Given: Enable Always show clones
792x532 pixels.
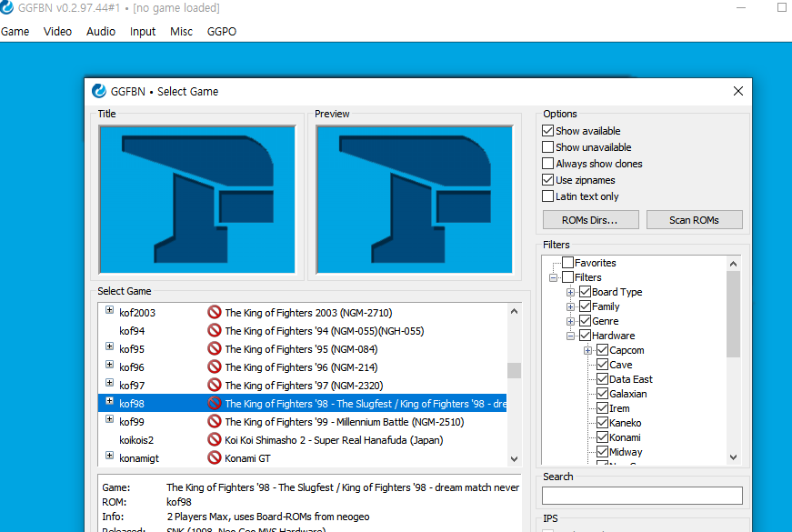Looking at the screenshot, I should tap(547, 164).
